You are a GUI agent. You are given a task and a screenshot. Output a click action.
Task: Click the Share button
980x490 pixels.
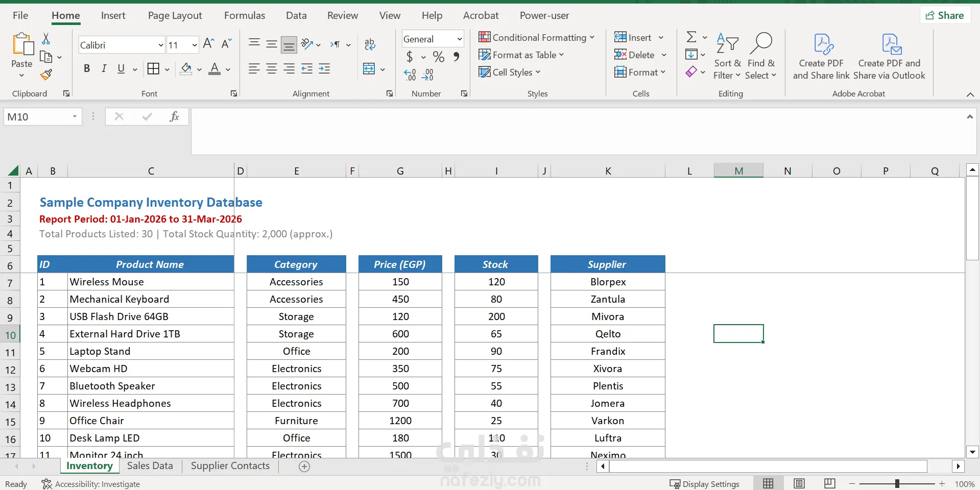coord(945,15)
